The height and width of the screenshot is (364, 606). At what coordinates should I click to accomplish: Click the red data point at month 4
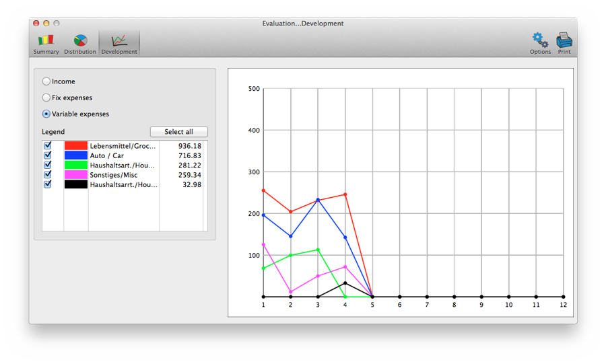(345, 194)
